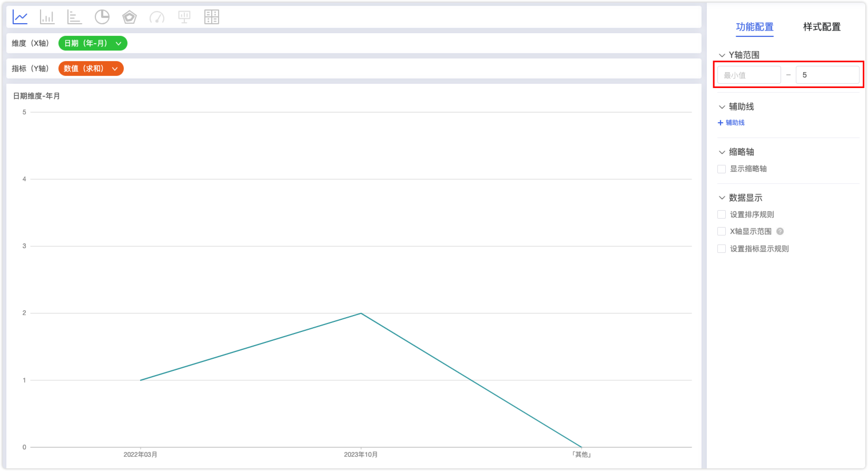868x471 pixels.
Task: Select the gauge chart icon
Action: pyautogui.click(x=157, y=17)
